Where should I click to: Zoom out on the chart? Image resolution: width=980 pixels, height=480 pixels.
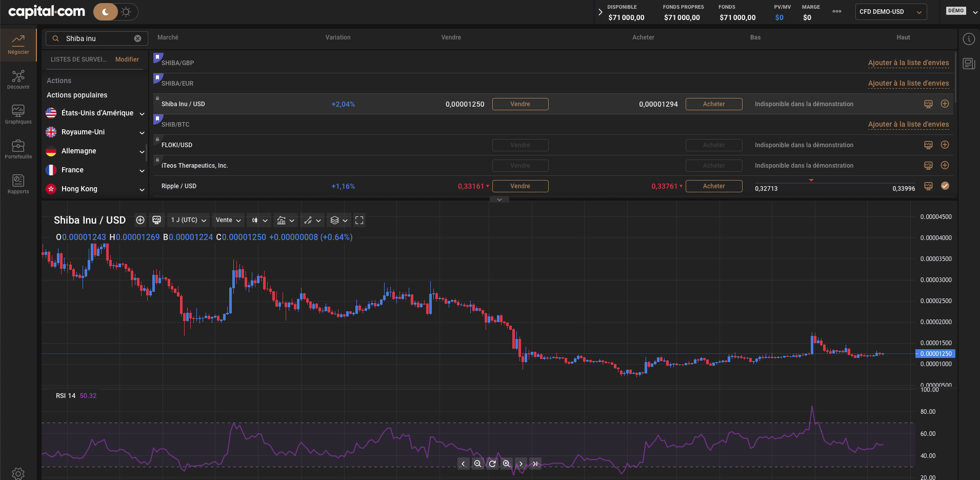pos(477,464)
